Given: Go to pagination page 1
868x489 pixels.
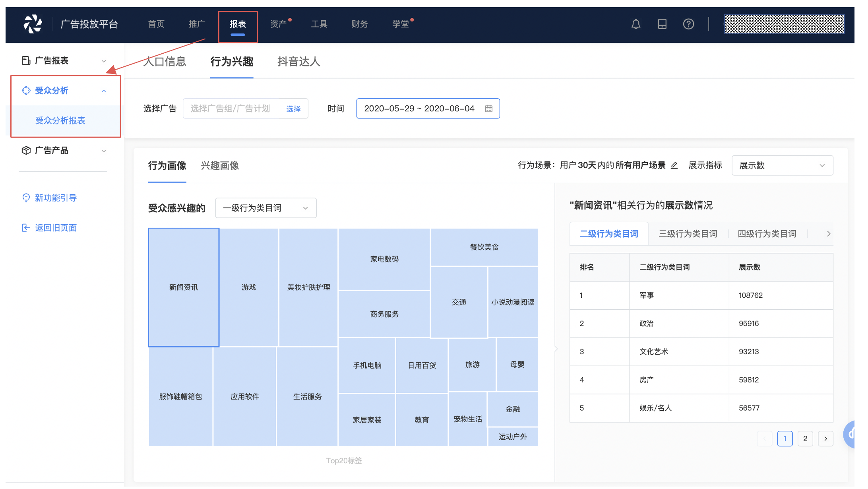Looking at the screenshot, I should (x=785, y=439).
